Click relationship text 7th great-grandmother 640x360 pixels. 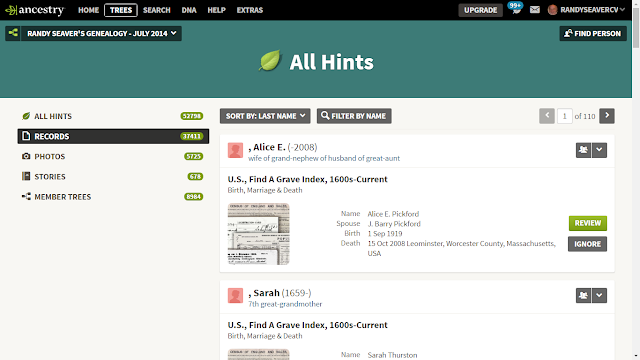pos(285,304)
